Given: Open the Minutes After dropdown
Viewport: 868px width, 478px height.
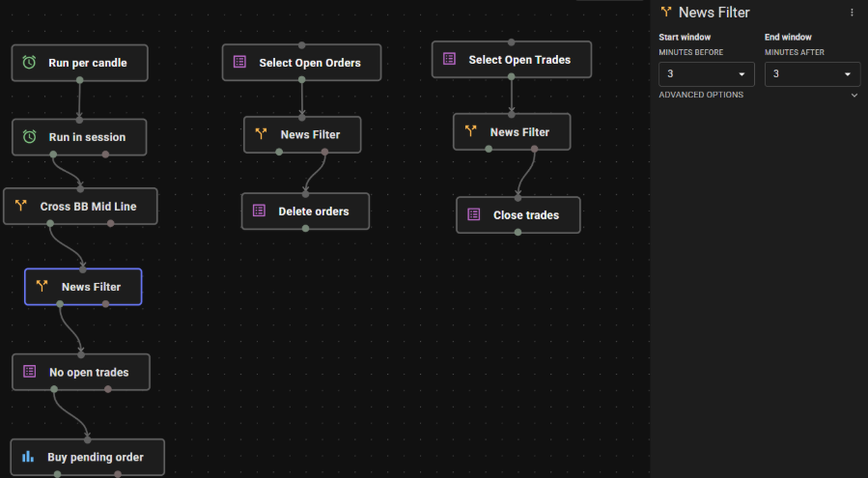Looking at the screenshot, I should tap(812, 73).
